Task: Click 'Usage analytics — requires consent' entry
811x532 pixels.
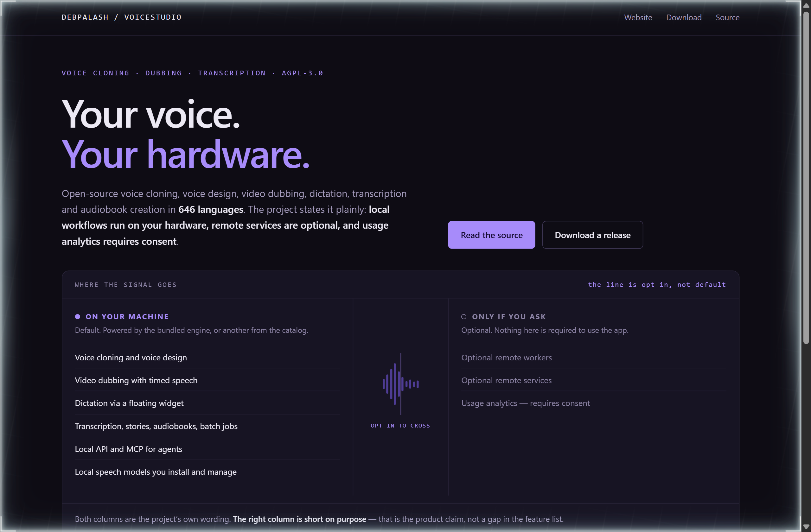Action: (593, 403)
